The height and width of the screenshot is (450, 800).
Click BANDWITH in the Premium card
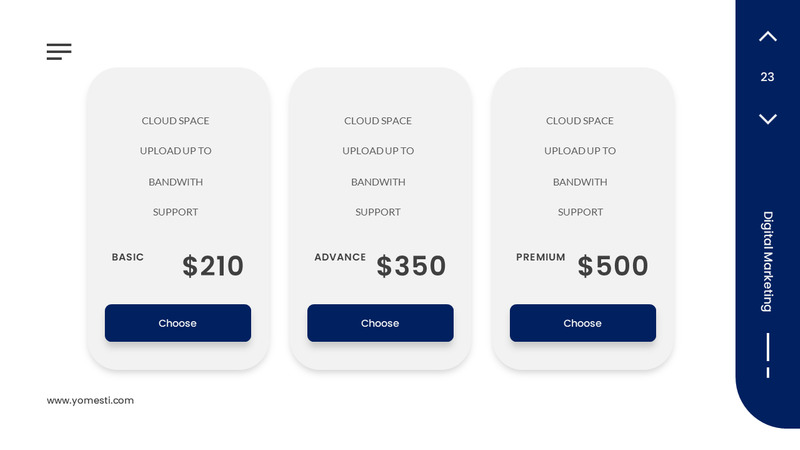point(580,182)
